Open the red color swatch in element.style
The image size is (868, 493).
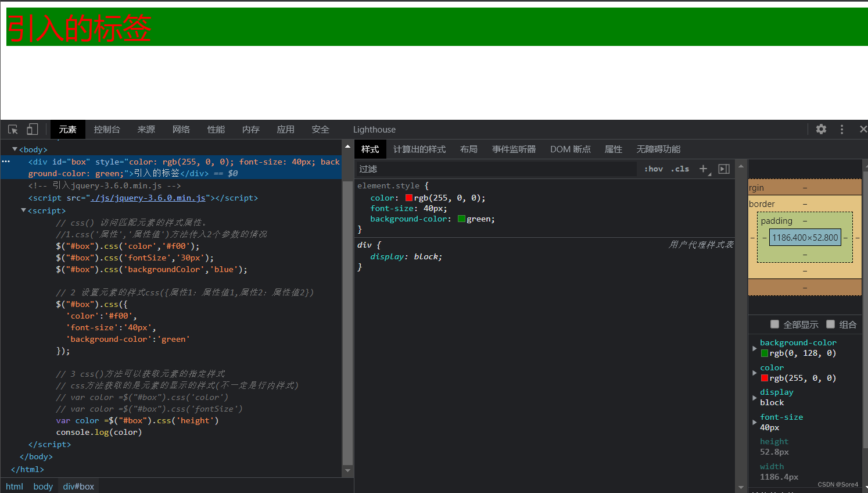tap(409, 198)
